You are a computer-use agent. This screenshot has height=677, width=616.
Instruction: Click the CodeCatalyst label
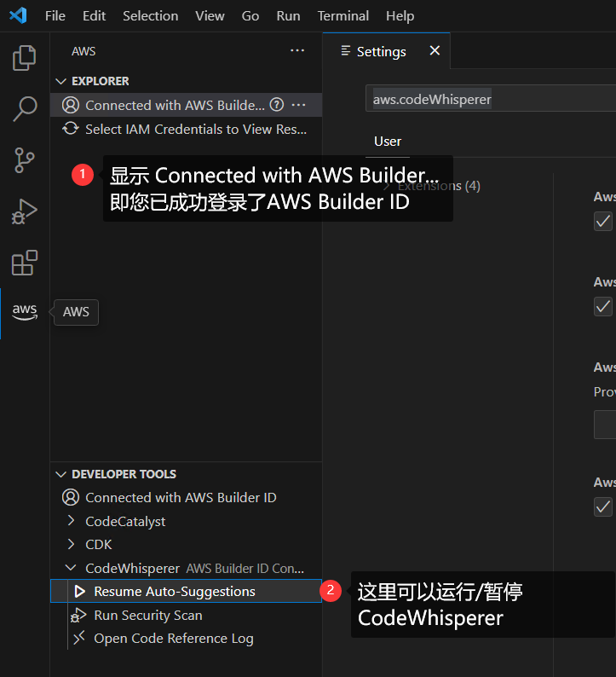click(125, 522)
